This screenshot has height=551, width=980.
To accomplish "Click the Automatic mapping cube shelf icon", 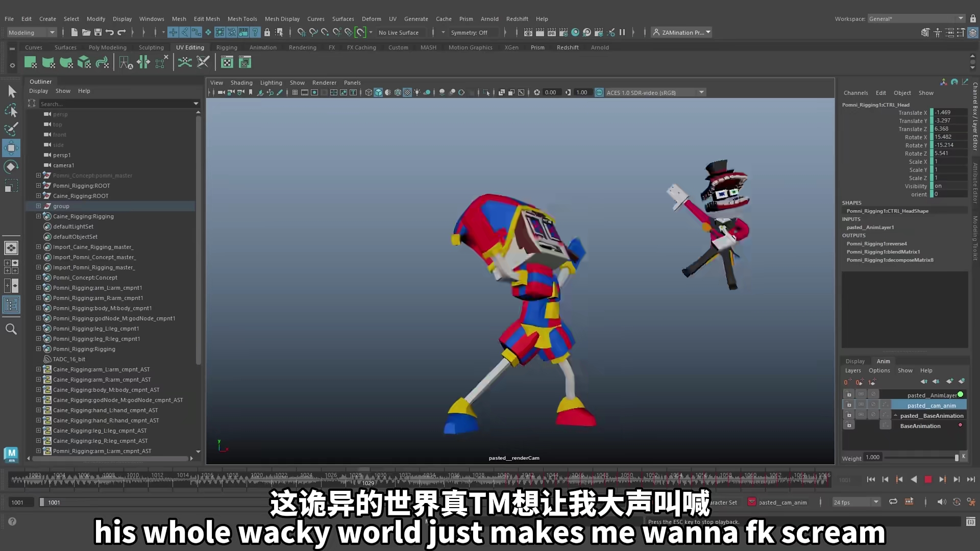I will click(84, 63).
